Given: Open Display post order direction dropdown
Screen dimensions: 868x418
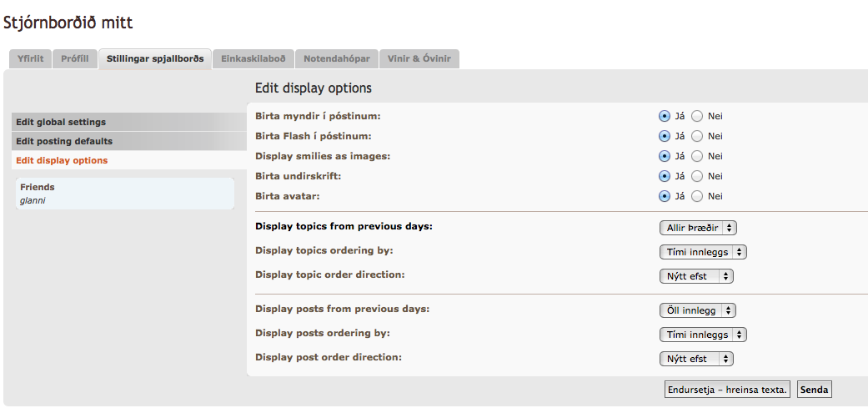Looking at the screenshot, I should pyautogui.click(x=696, y=359).
